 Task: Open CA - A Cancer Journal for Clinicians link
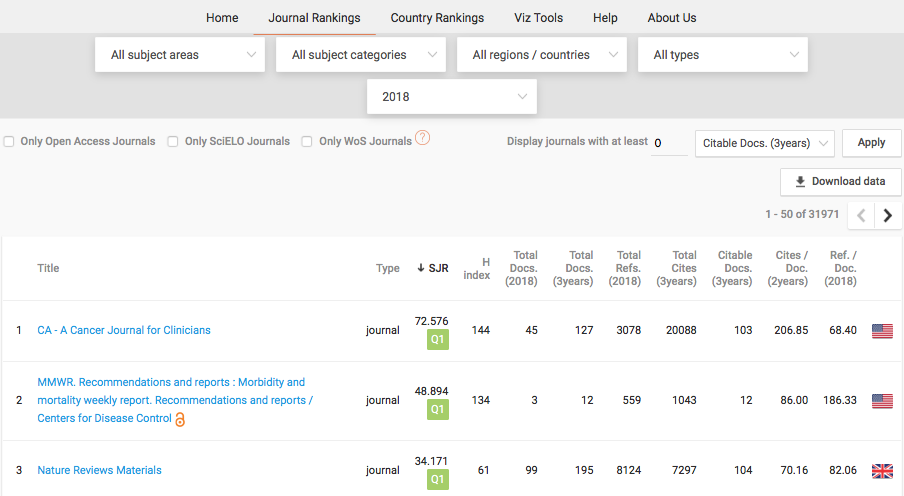point(124,330)
